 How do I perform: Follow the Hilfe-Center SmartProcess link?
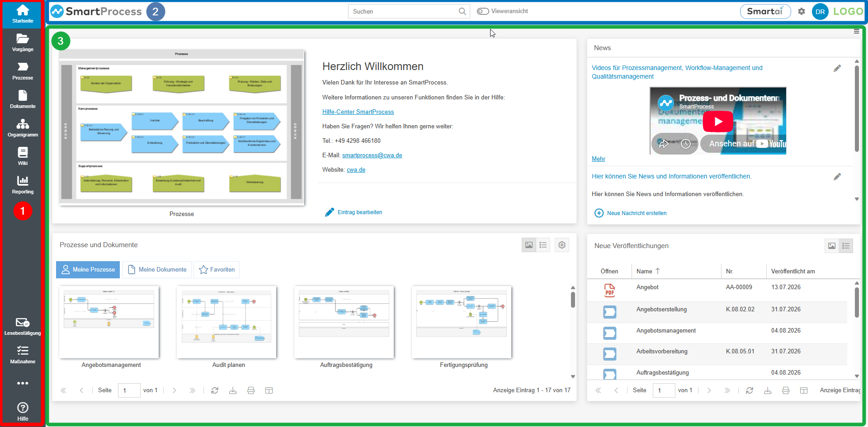(x=358, y=112)
